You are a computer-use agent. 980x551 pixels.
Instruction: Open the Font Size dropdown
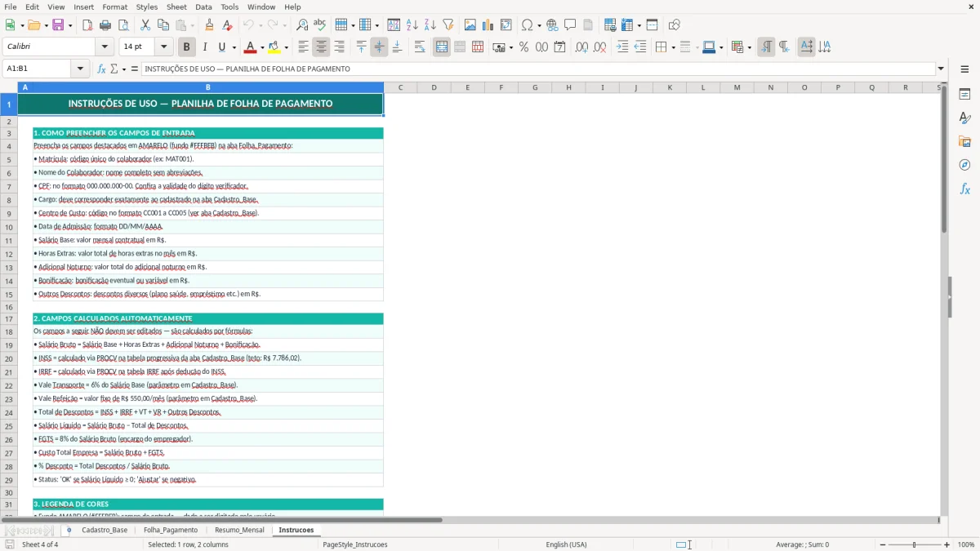(x=163, y=47)
